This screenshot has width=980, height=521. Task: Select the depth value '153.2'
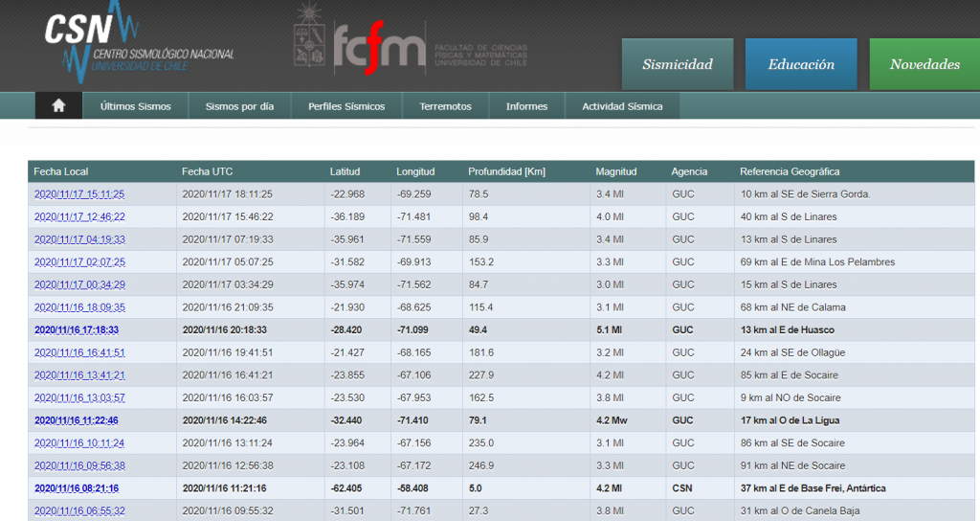(x=481, y=262)
